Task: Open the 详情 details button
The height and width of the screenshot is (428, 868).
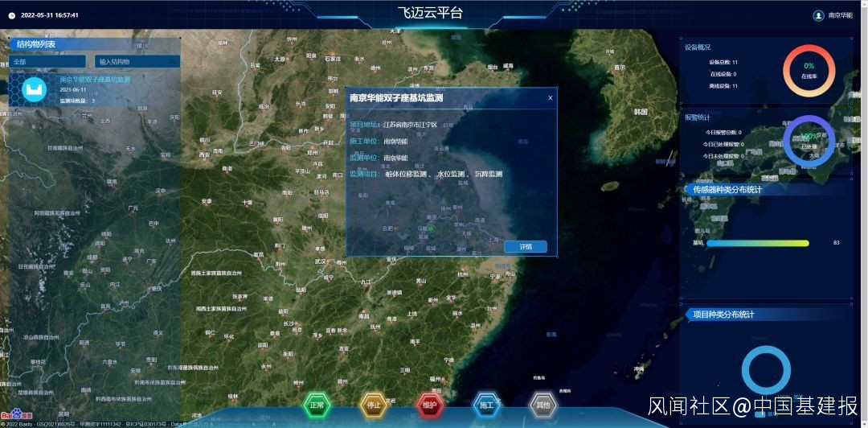Action: point(526,247)
